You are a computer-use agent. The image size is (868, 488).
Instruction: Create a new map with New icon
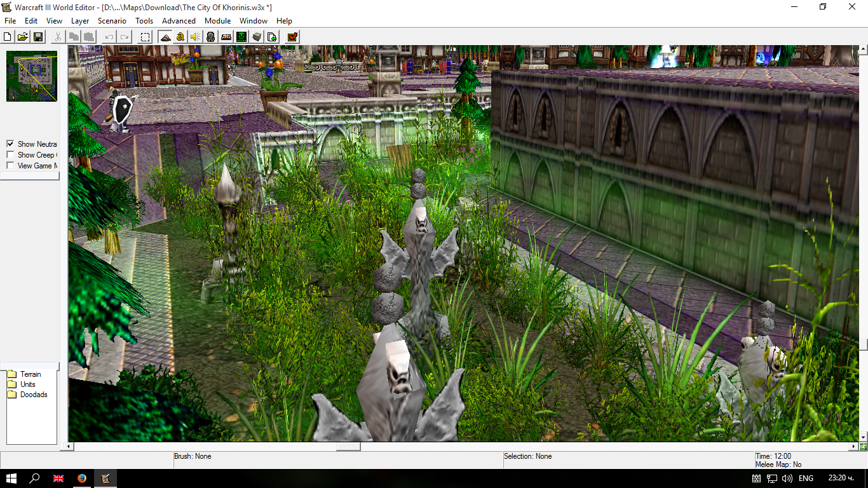pyautogui.click(x=8, y=37)
